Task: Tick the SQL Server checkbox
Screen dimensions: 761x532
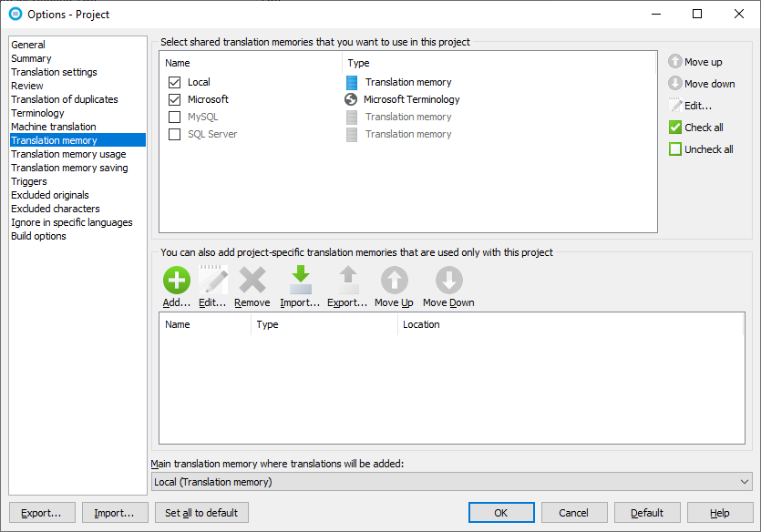Action: pos(175,134)
